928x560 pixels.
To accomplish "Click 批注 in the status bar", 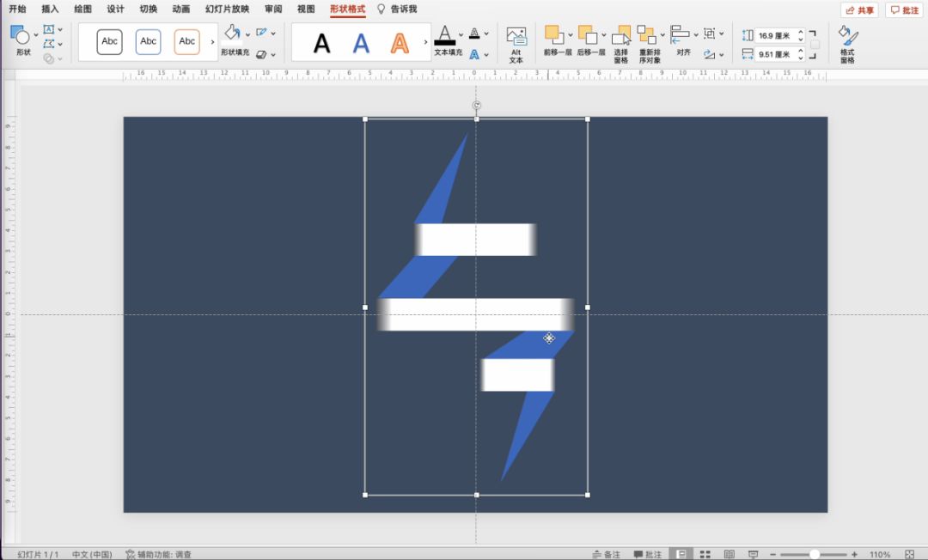I will [648, 554].
